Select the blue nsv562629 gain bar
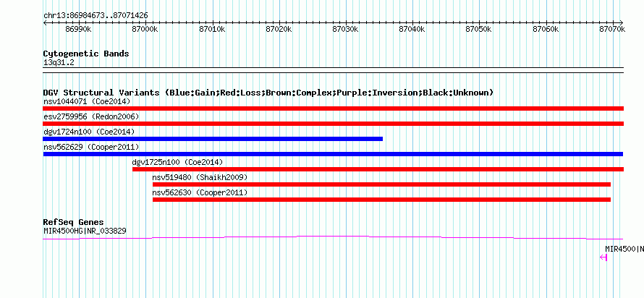 [x=333, y=154]
